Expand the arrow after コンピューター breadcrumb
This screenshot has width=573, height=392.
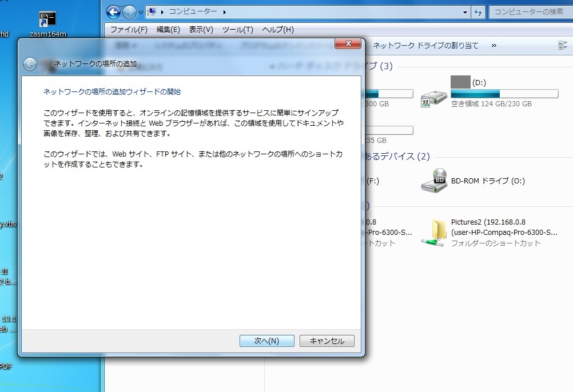coord(224,11)
